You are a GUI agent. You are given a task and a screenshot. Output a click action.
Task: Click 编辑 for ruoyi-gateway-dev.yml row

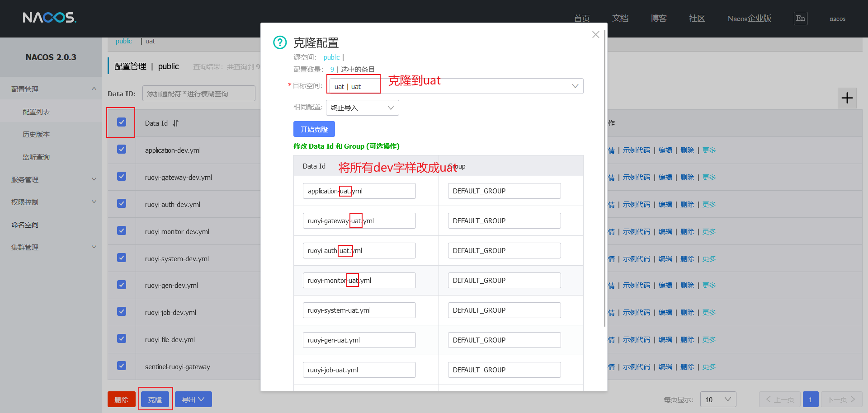pos(665,178)
